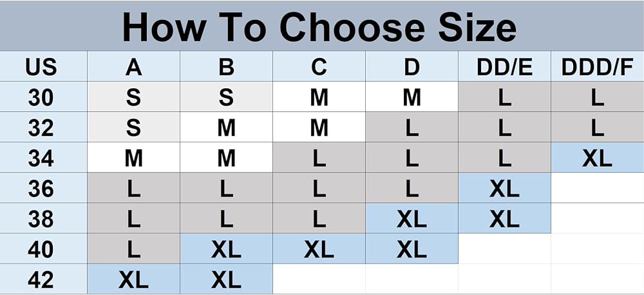The height and width of the screenshot is (295, 644).
Task: Click the L cell for 40 A
Action: [x=133, y=249]
